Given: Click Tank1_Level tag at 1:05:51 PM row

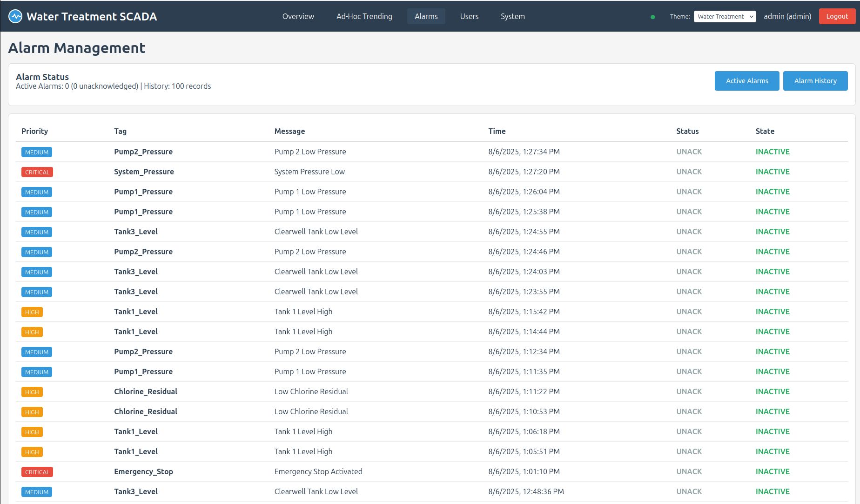Looking at the screenshot, I should (136, 451).
